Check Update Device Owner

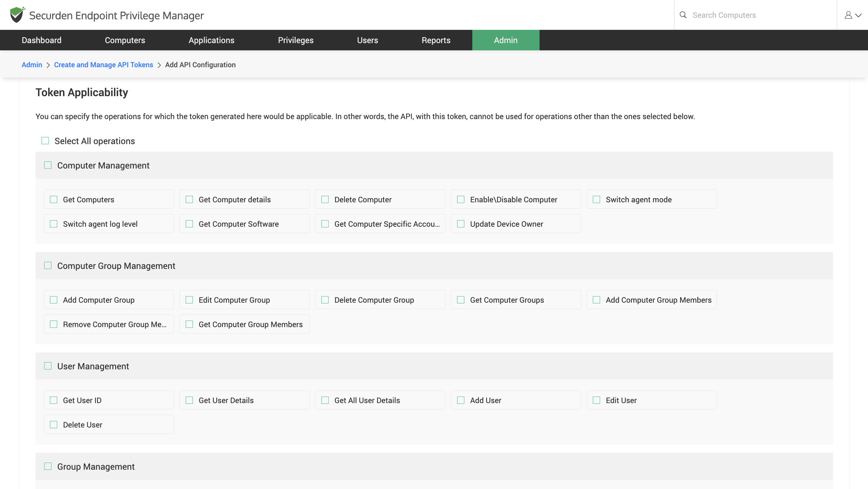[x=461, y=224]
